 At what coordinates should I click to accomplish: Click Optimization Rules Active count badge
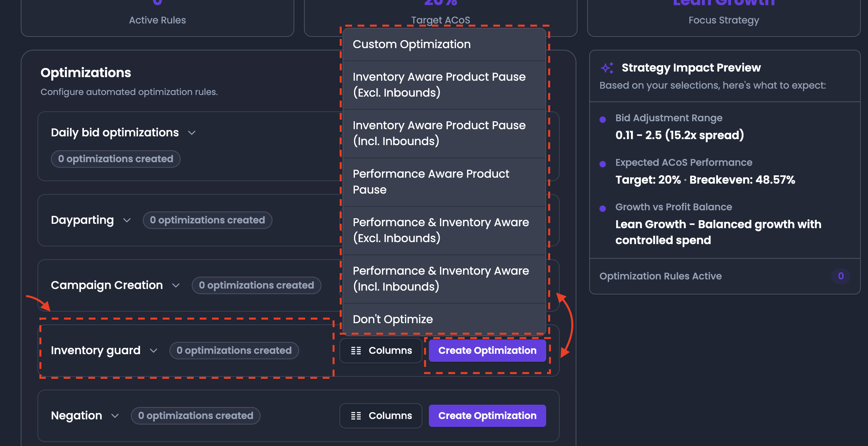click(x=841, y=276)
